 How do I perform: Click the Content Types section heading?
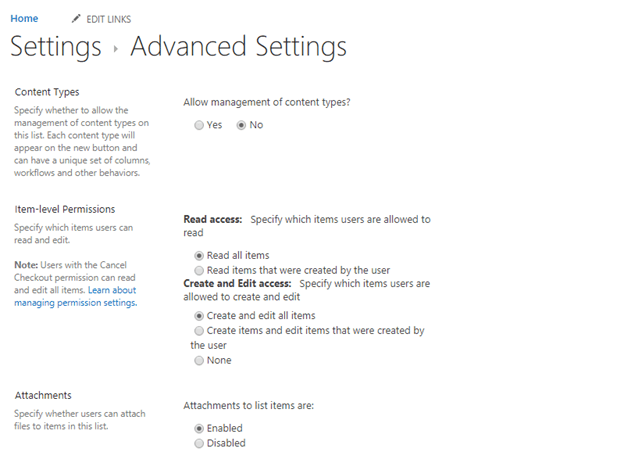(47, 92)
